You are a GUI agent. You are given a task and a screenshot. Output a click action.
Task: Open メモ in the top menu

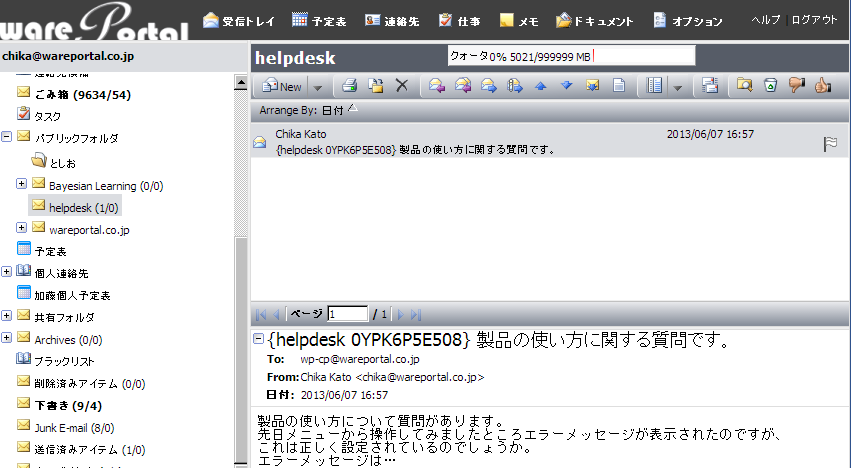coord(518,21)
